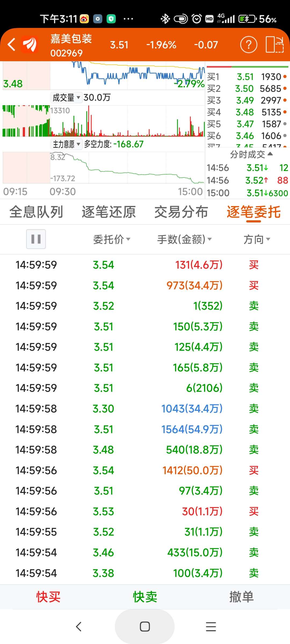Tap the 15:00 trade with 6300 lots
The height and width of the screenshot is (644, 290).
(x=247, y=193)
